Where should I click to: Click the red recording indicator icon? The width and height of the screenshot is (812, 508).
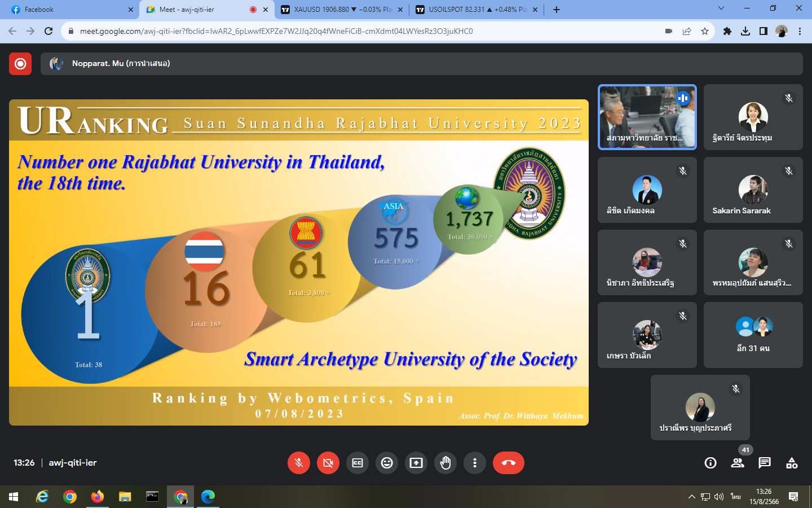tap(20, 64)
